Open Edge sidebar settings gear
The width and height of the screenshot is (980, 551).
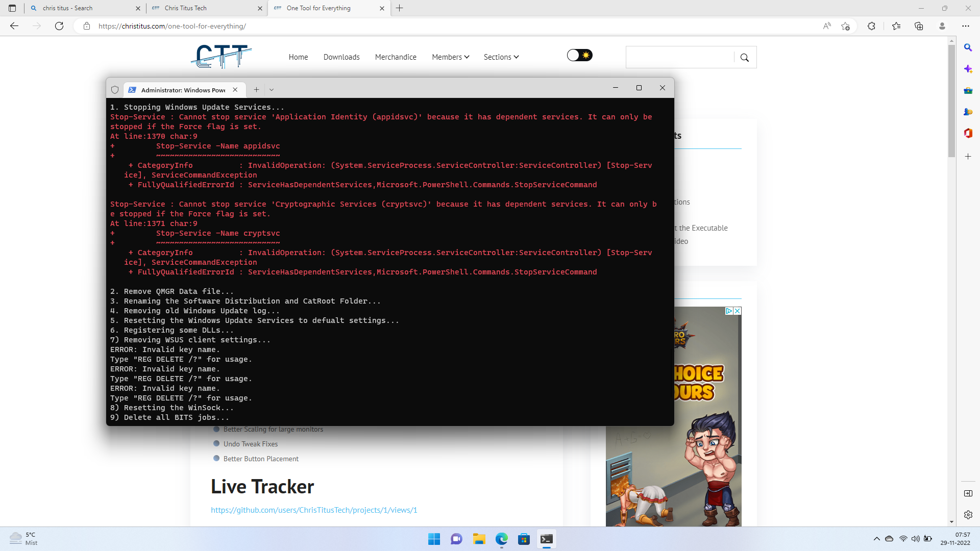click(968, 515)
